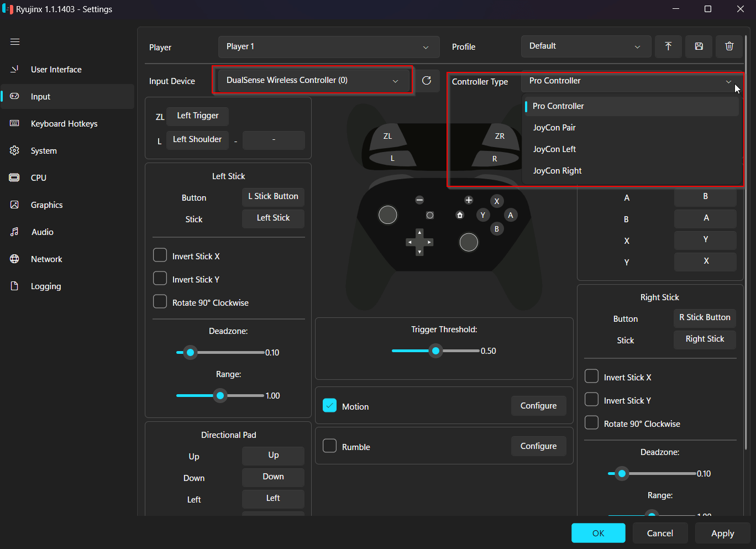Open the Player 1 dropdown
Image resolution: width=756 pixels, height=549 pixels.
(329, 47)
